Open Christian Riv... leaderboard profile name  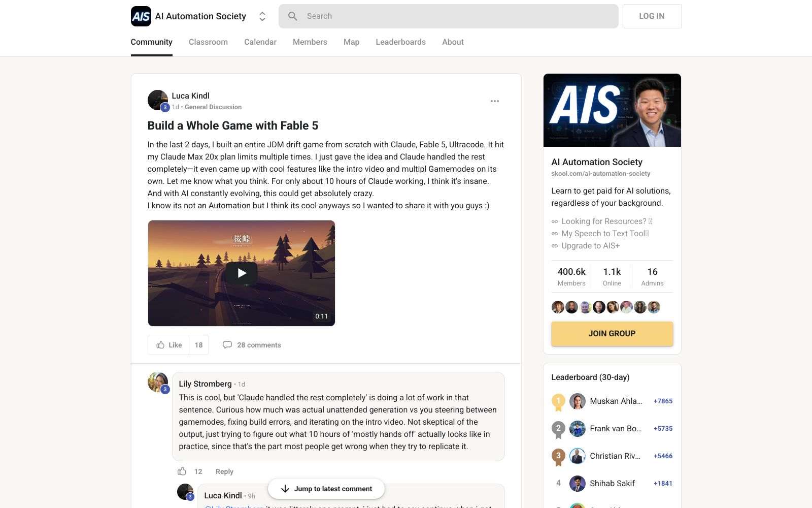pos(615,456)
